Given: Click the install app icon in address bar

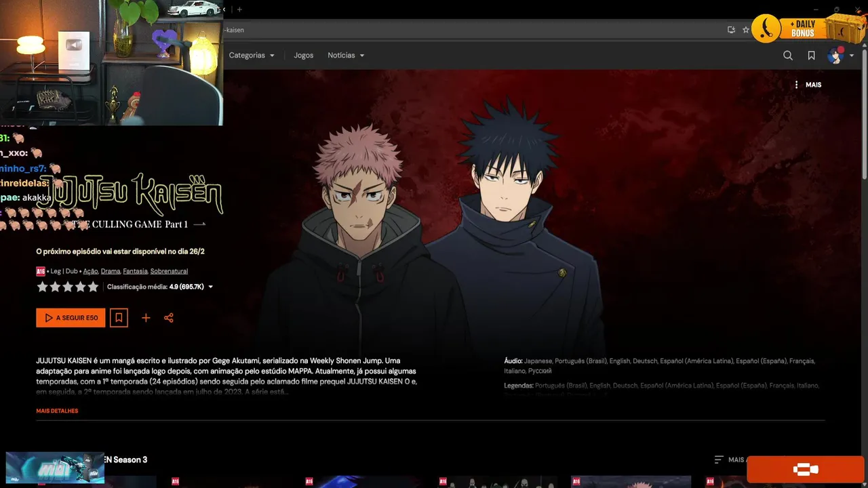Looking at the screenshot, I should 731,30.
